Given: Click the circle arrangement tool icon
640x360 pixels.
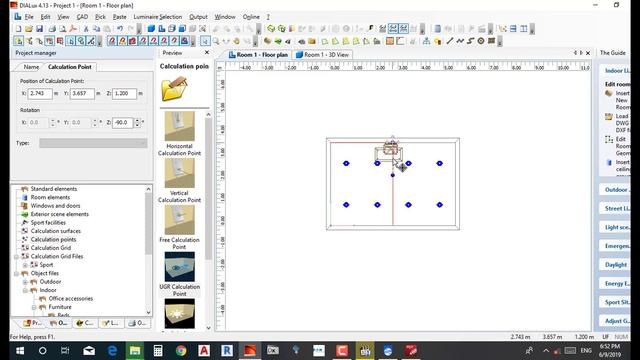Looking at the screenshot, I should (x=481, y=41).
